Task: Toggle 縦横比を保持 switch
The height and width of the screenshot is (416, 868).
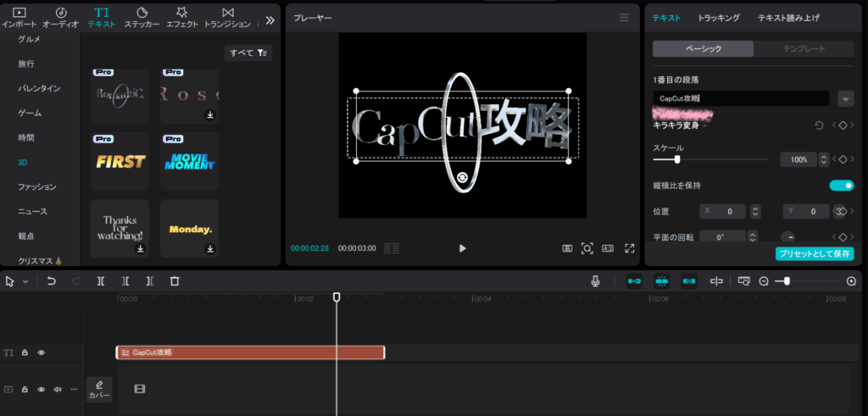Action: click(842, 186)
